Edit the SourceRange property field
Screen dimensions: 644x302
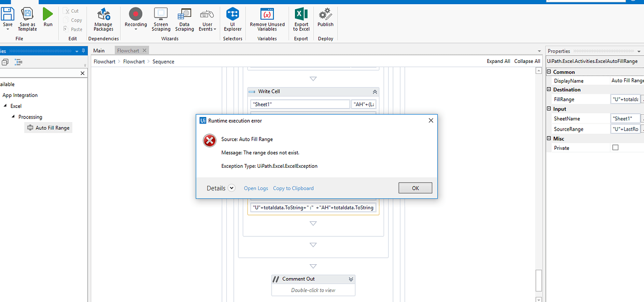tap(625, 129)
